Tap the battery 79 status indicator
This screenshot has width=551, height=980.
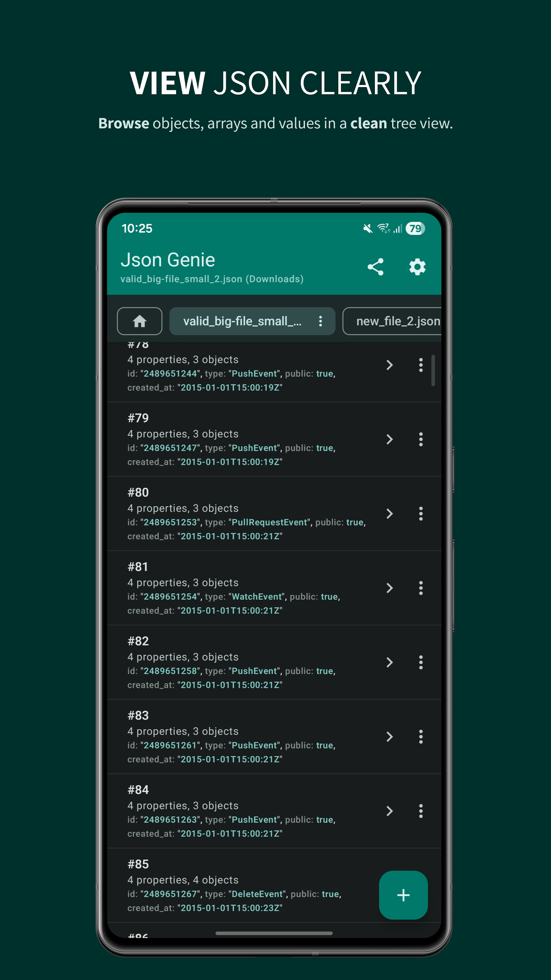415,228
